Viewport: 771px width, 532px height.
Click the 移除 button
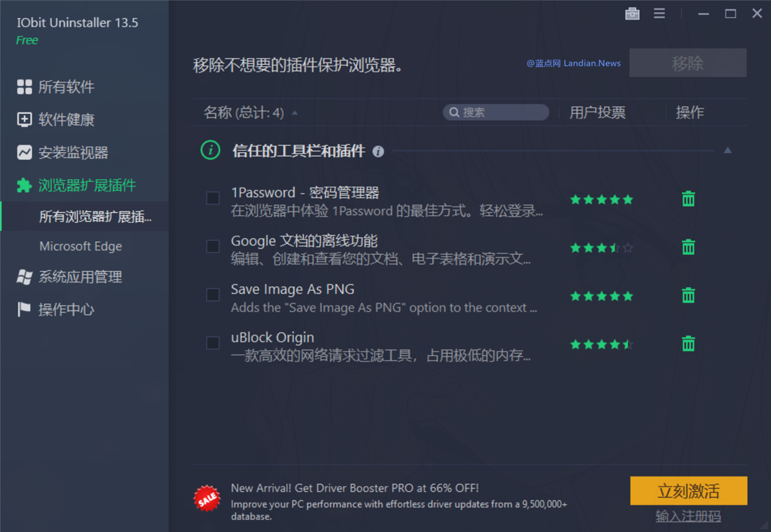(688, 63)
